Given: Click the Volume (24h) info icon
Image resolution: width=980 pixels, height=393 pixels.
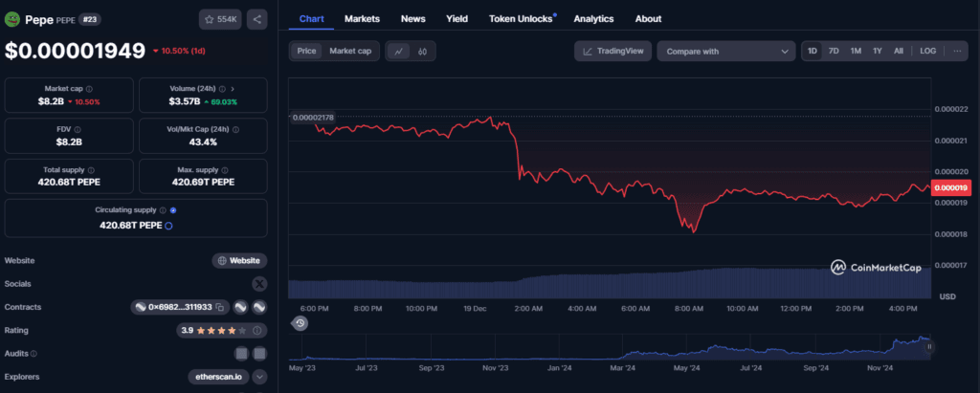Looking at the screenshot, I should point(222,89).
